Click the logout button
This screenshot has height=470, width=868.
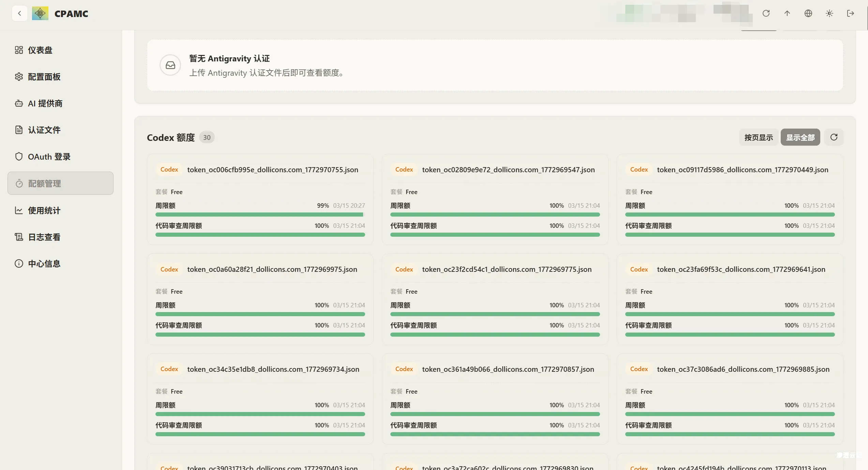pos(850,13)
